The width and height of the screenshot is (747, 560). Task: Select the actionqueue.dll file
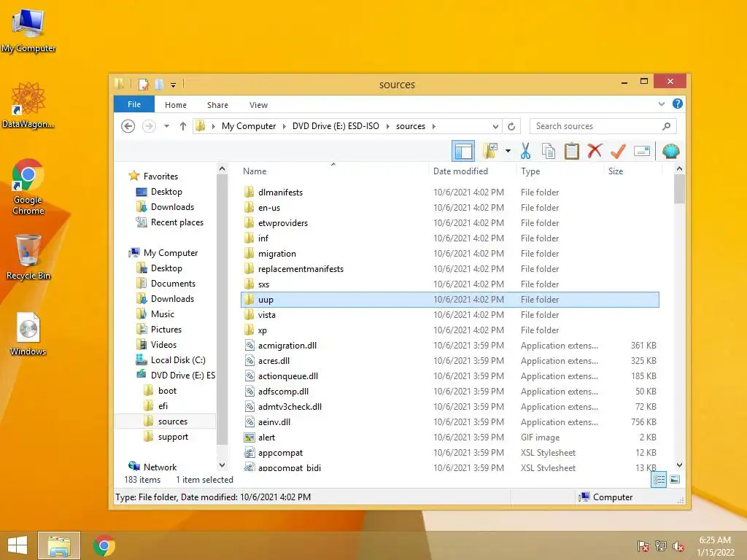coord(287,376)
